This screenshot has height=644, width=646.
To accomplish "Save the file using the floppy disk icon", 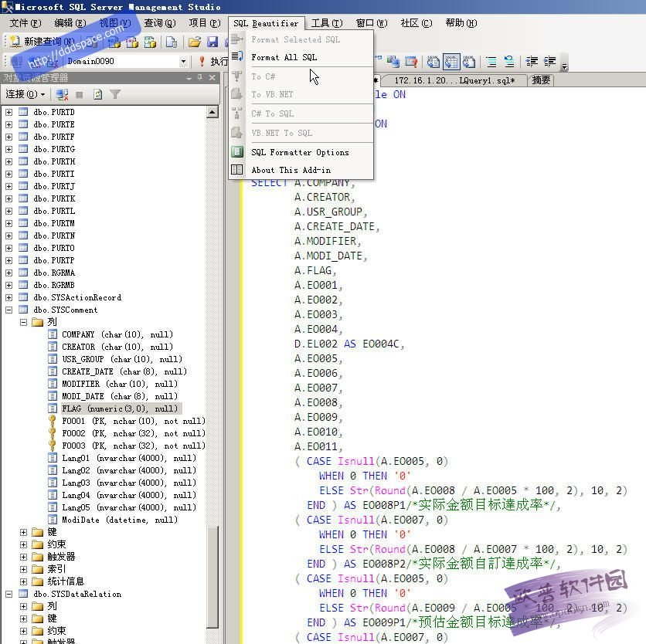I will point(212,42).
